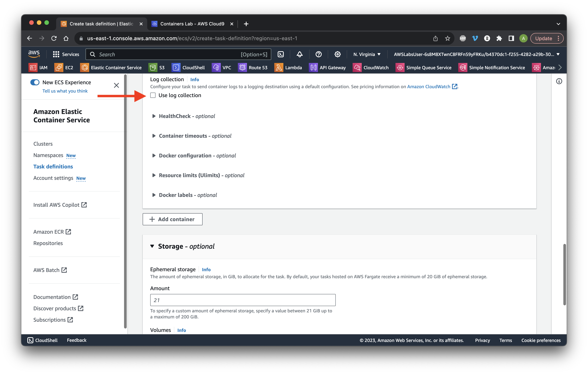Open the Ephemeral storage Info link
588x374 pixels.
206,269
